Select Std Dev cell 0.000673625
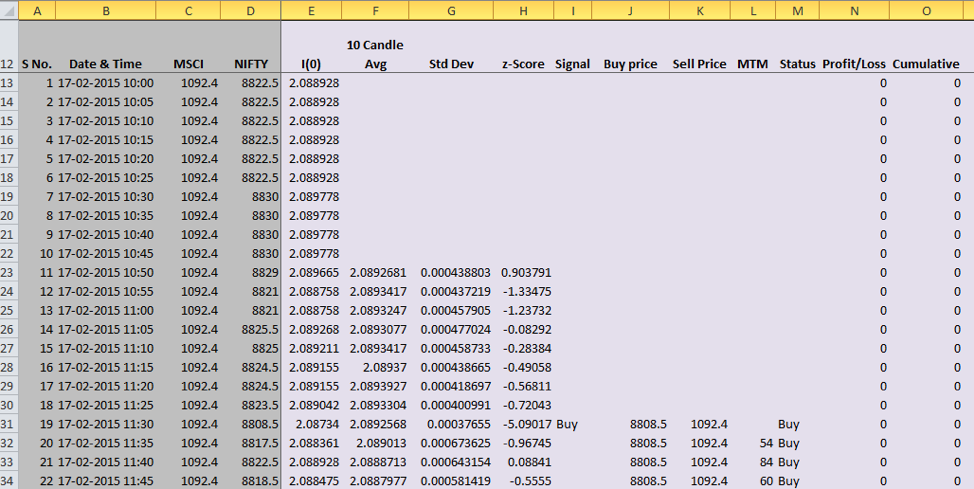Viewport: 974px width, 489px height. tap(451, 443)
